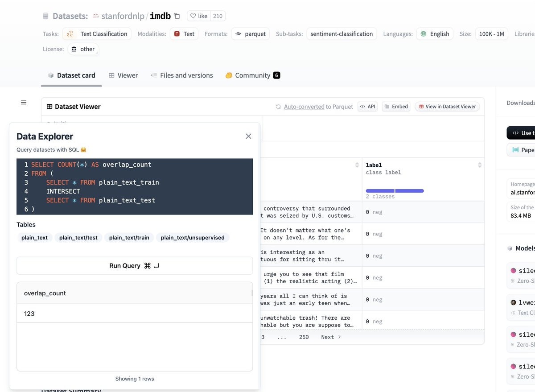
Task: Copy dataset name with copy icon
Action: [177, 16]
